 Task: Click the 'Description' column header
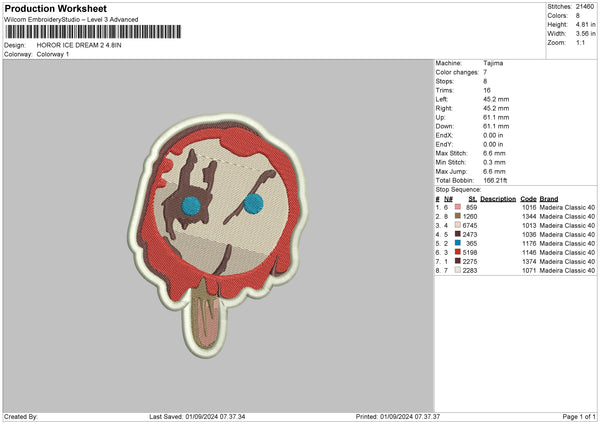coord(498,199)
